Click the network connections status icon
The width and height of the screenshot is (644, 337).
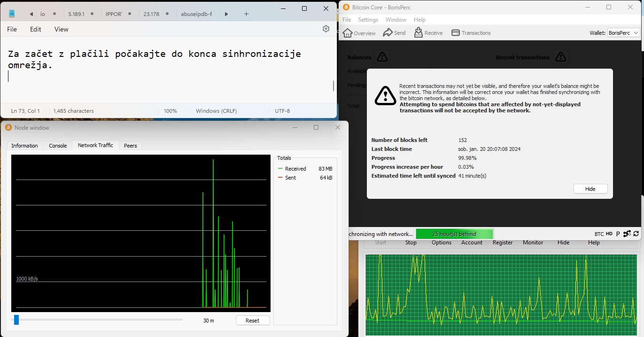[627, 234]
